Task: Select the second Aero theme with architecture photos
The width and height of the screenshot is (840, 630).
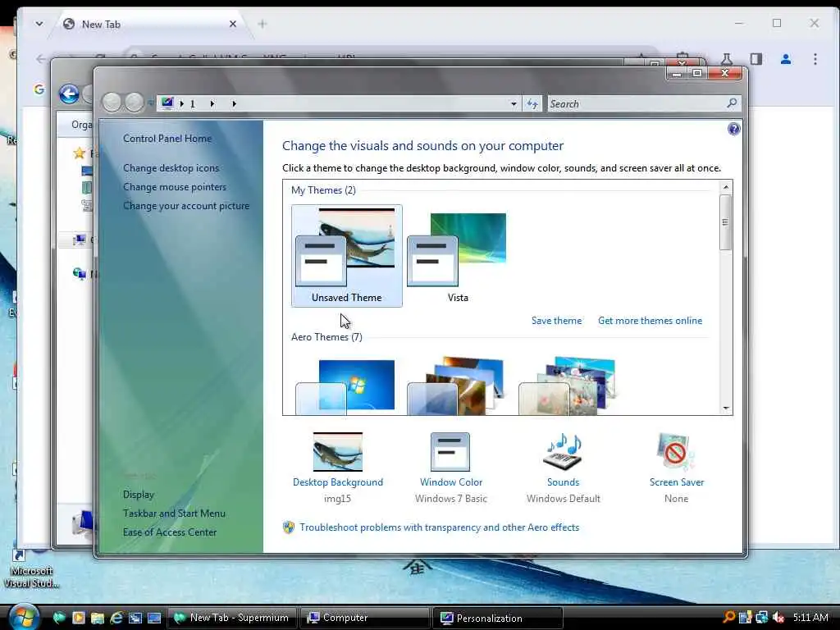Action: [x=457, y=386]
